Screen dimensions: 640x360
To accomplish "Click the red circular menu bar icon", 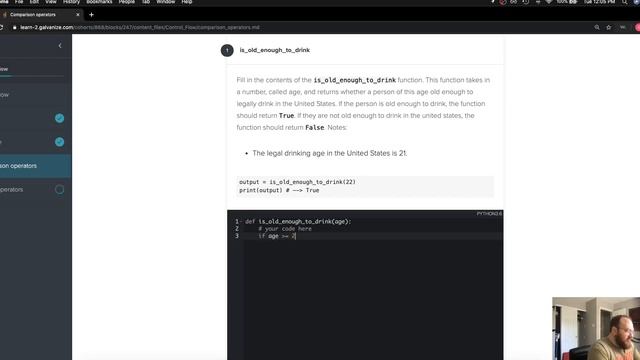I will pyautogui.click(x=503, y=2).
